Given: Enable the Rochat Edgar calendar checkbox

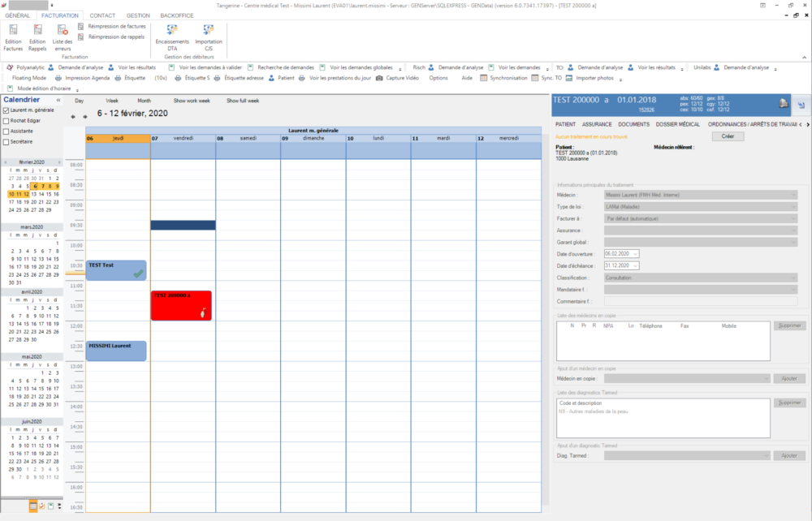Looking at the screenshot, I should [x=6, y=120].
